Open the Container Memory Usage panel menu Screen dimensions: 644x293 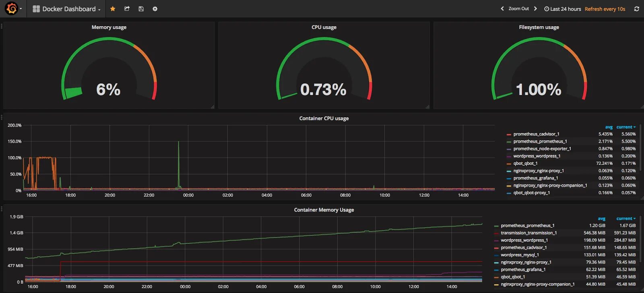click(324, 210)
